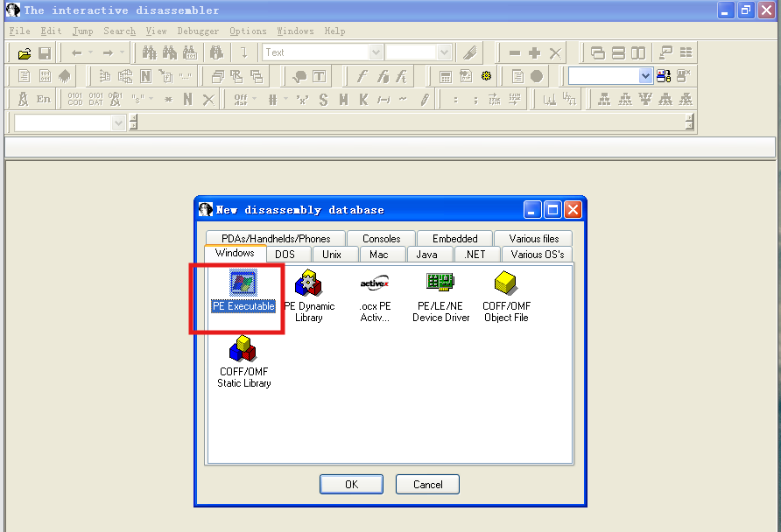Viewport: 781px width, 532px height.
Task: Open the forward arrow history dropdown
Action: pos(122,52)
